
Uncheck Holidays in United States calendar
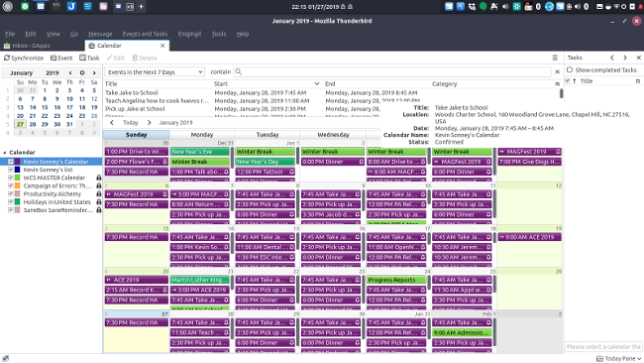11,202
